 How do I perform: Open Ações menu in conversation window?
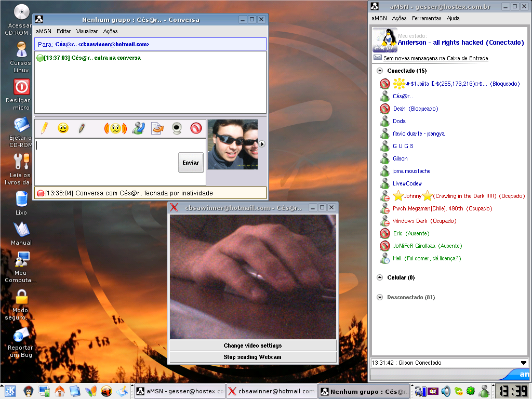coord(110,31)
